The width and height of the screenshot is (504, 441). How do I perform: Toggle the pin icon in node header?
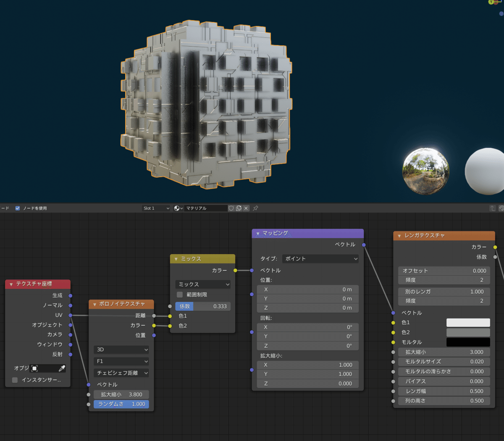(x=255, y=208)
